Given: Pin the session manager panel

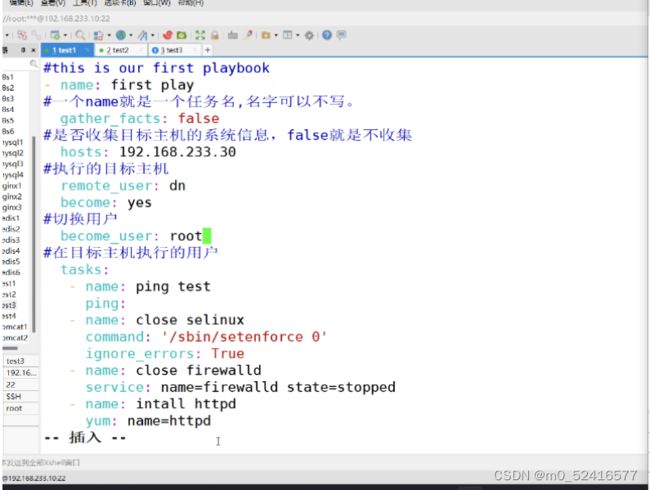Looking at the screenshot, I should tap(24, 50).
